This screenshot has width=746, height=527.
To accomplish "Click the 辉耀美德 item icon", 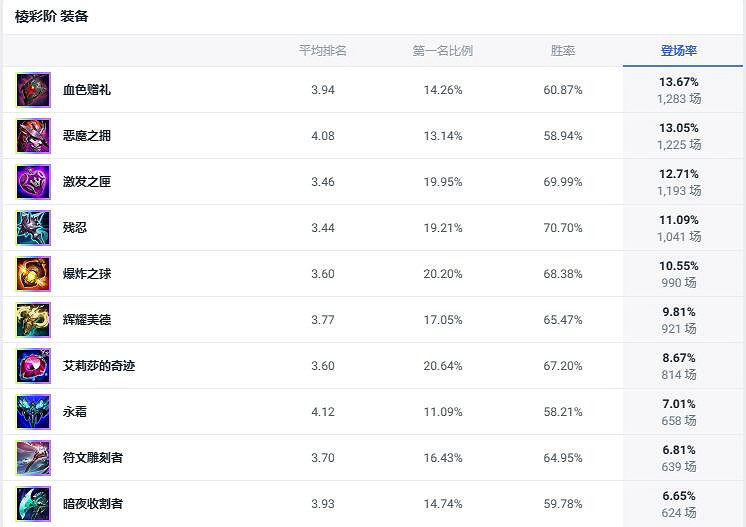I will point(33,320).
